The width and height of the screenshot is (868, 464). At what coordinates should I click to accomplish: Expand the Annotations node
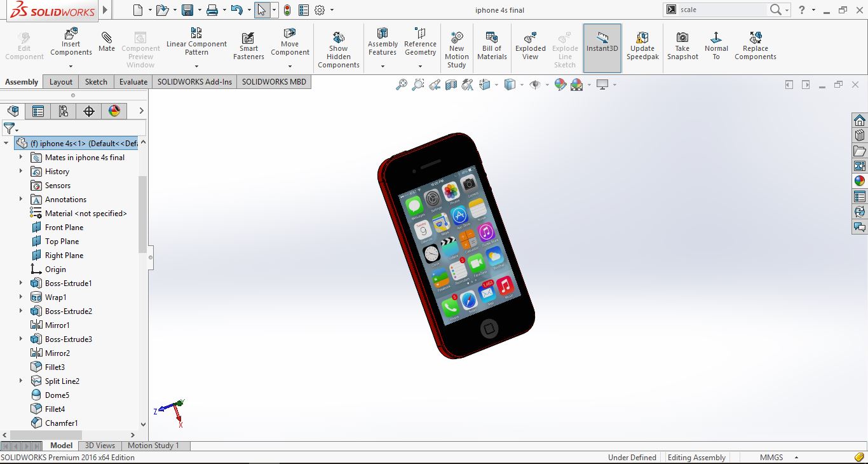pos(21,199)
